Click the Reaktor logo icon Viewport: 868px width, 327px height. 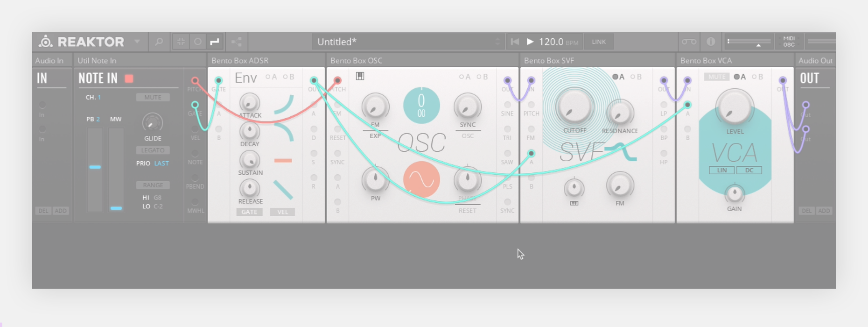45,42
